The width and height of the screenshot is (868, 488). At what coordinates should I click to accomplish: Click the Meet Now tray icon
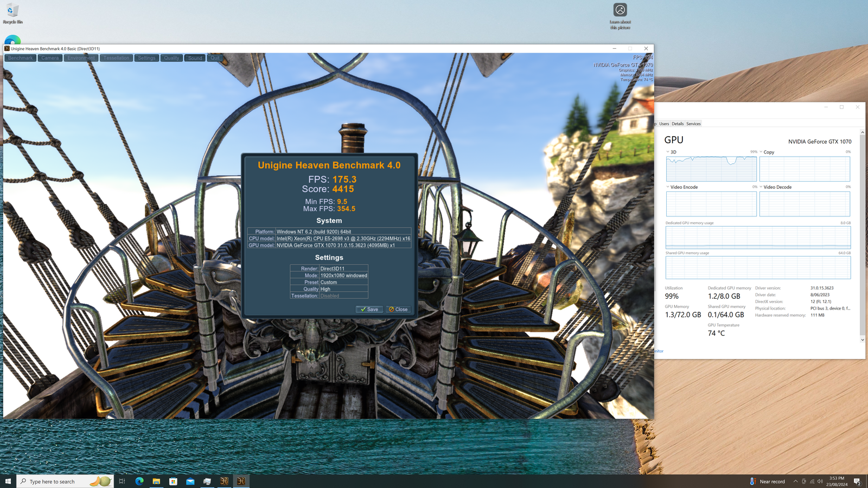804,481
